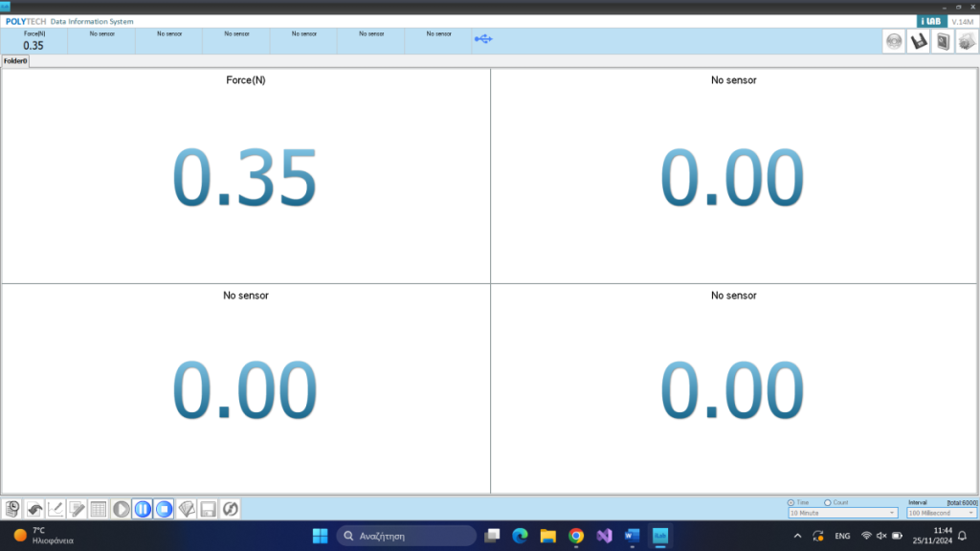Click the circular refresh arrows icon
Screen dimensions: 980x551
pos(230,509)
